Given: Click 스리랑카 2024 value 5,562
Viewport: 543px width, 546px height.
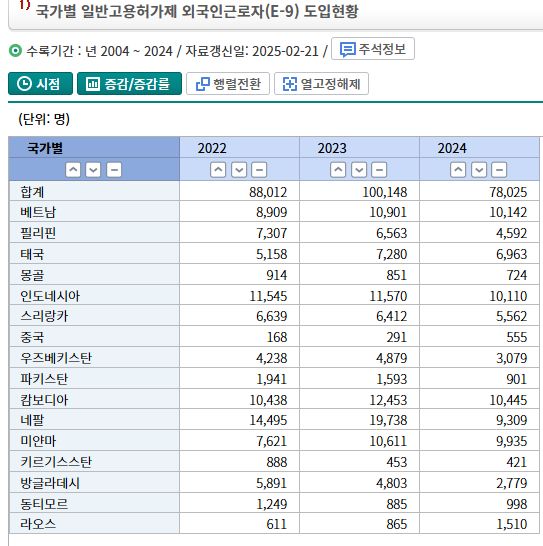Looking at the screenshot, I should tap(512, 316).
